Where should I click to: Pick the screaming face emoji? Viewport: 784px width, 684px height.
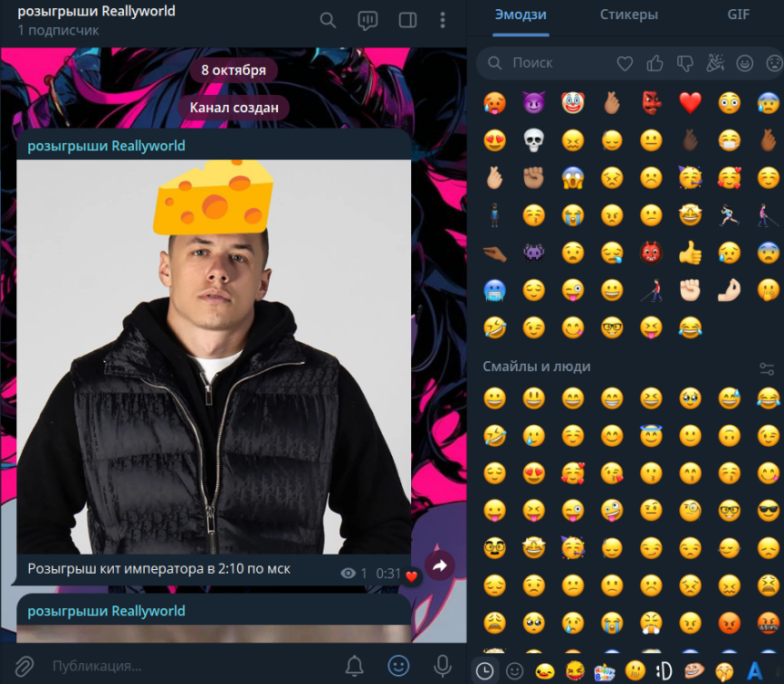[573, 178]
